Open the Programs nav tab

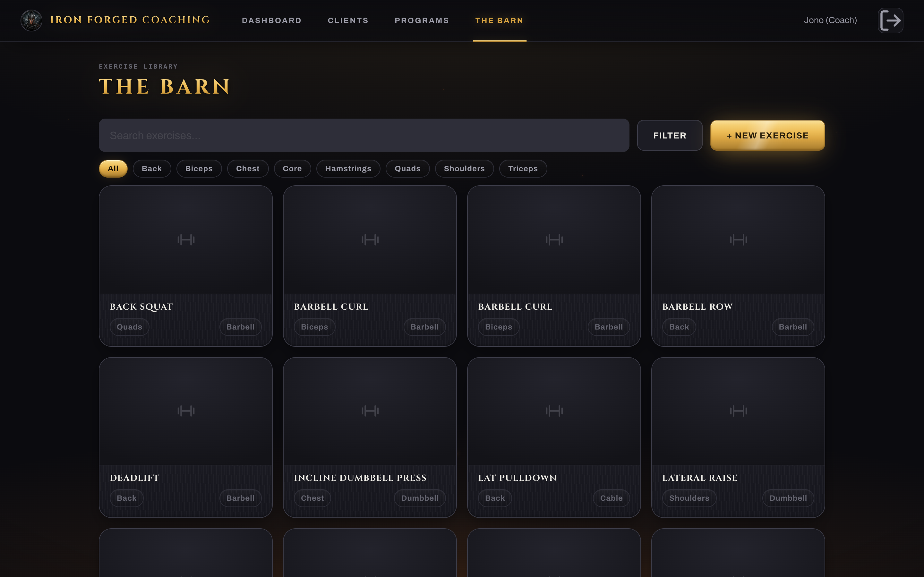pyautogui.click(x=422, y=21)
